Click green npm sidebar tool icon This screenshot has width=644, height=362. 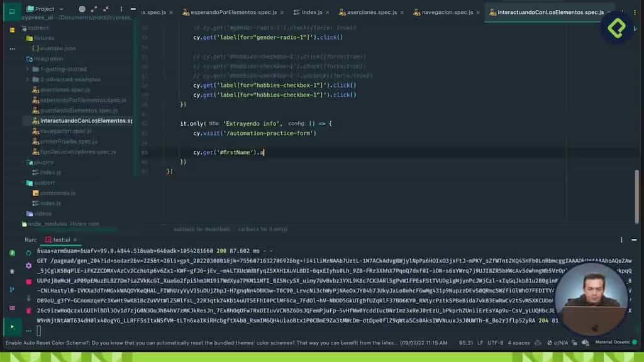pyautogui.click(x=12, y=253)
